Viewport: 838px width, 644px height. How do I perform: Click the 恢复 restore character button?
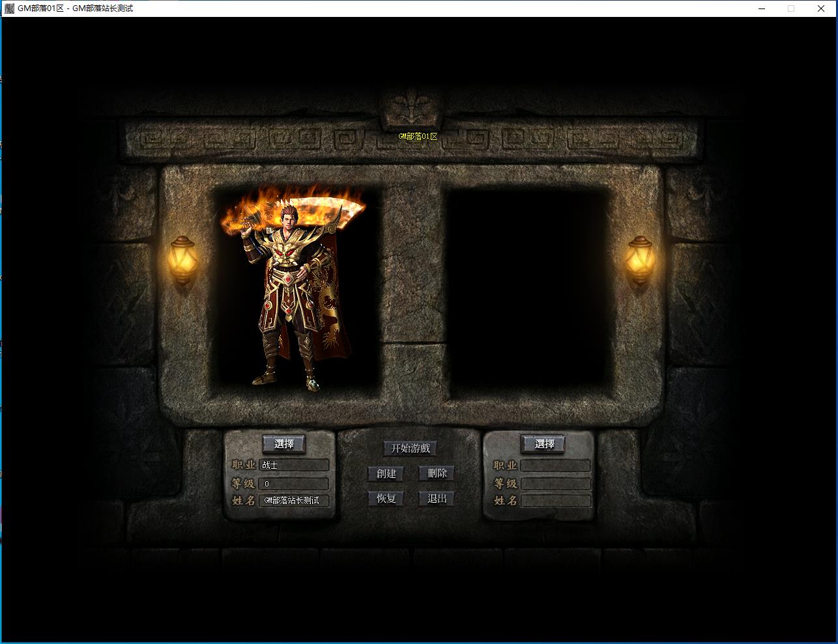click(x=386, y=498)
